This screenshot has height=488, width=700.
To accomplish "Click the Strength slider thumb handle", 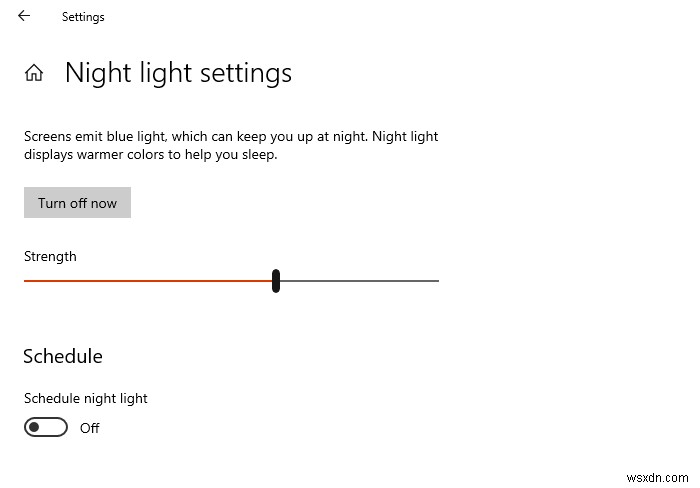I will [x=276, y=281].
